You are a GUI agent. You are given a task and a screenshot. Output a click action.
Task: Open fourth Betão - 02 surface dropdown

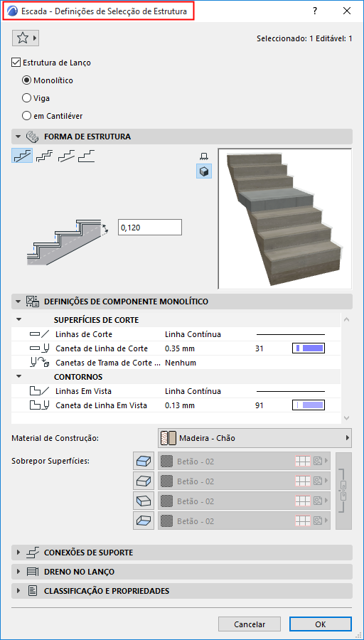point(244,521)
